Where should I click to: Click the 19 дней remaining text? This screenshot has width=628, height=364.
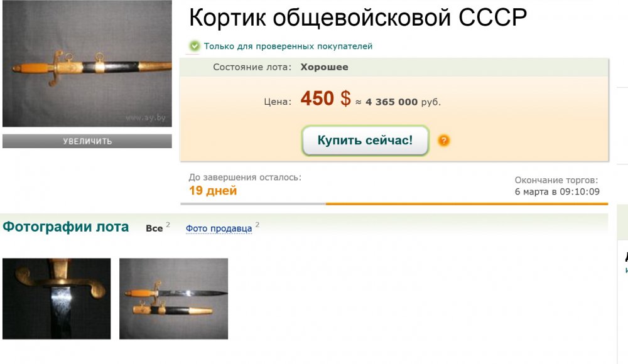click(213, 191)
